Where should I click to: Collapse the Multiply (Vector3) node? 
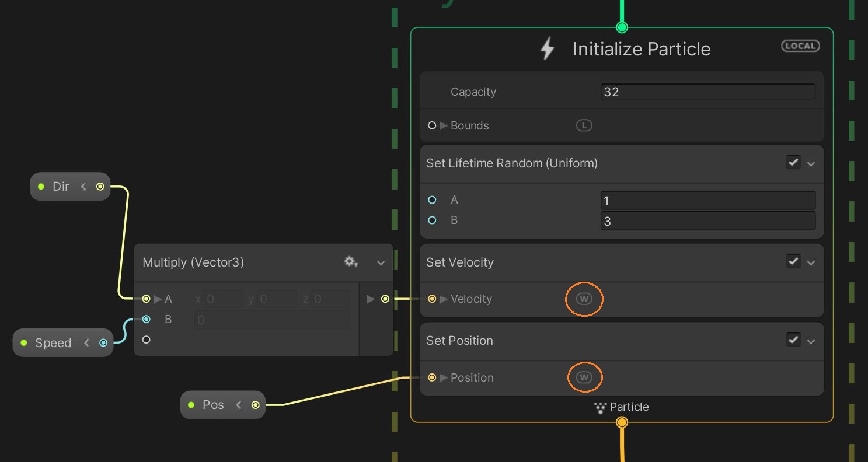tap(381, 262)
